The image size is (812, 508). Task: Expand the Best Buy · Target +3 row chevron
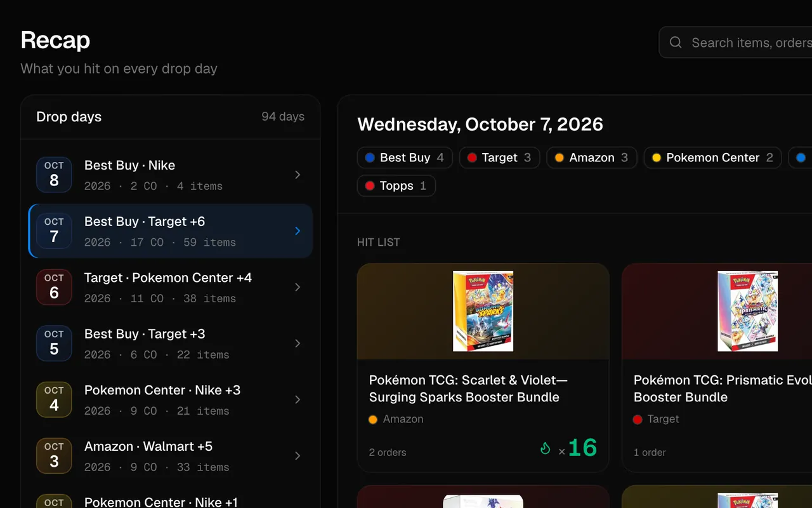298,344
